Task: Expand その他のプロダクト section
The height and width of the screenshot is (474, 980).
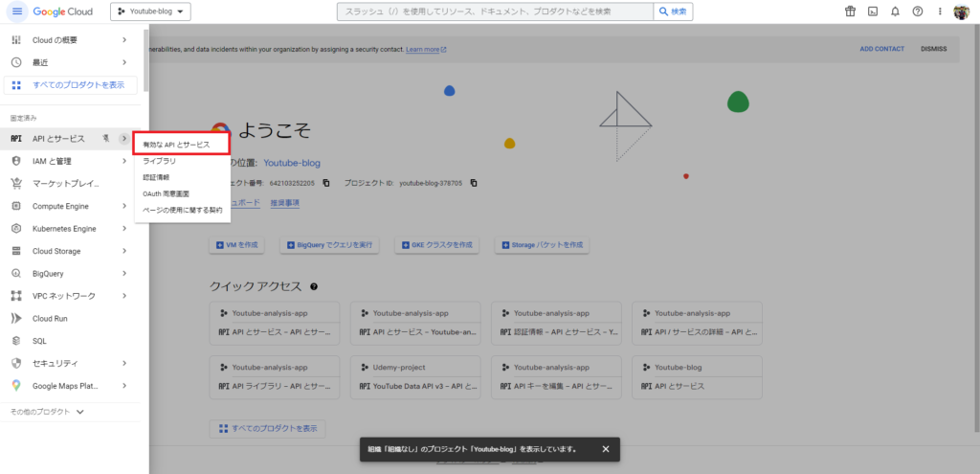Action: click(47, 412)
